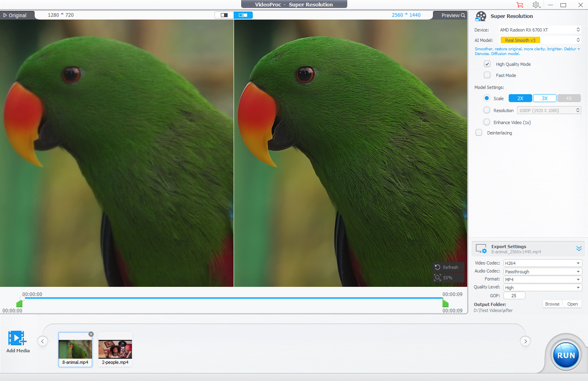Choose the 3X scale option
The image size is (588, 381).
click(x=545, y=99)
